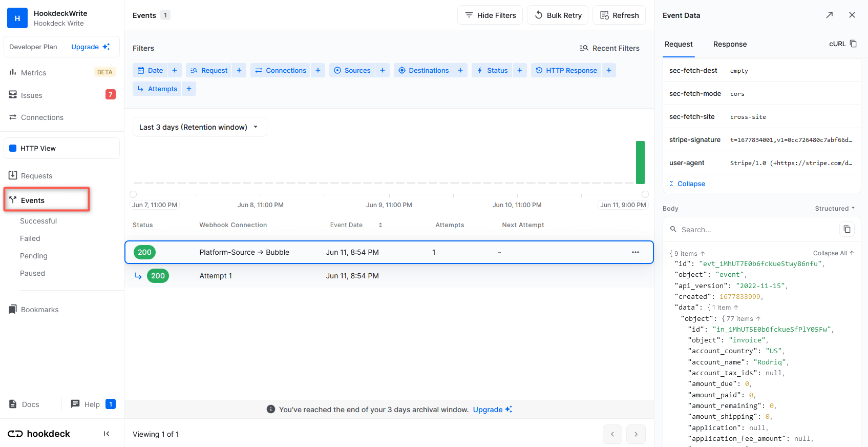Screen dimensions: 868x447
Task: Click the hookdeck logo
Action: tap(39, 434)
